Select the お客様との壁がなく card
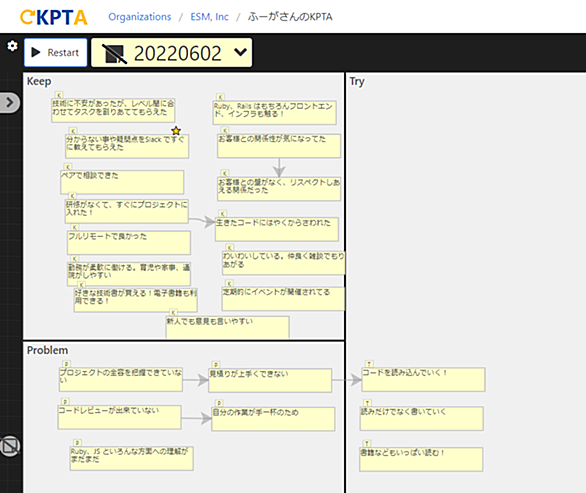586x493 pixels. tap(279, 189)
